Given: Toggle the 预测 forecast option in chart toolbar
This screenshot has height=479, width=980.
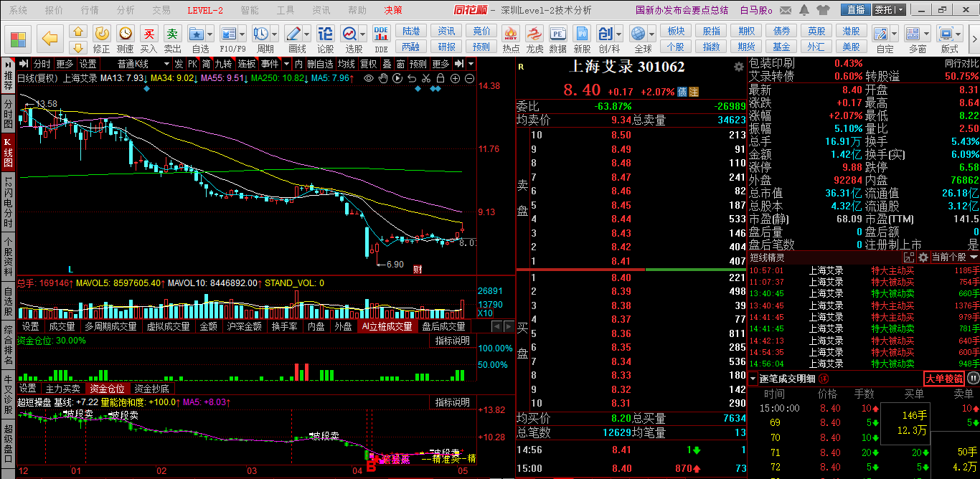Looking at the screenshot, I should pyautogui.click(x=418, y=64).
